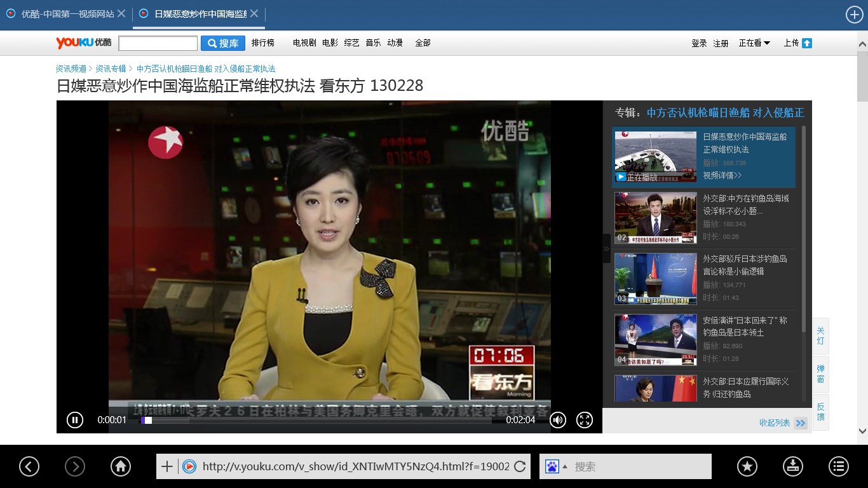Collapse the playlist with 收起列表
The height and width of the screenshot is (488, 868).
(x=783, y=423)
